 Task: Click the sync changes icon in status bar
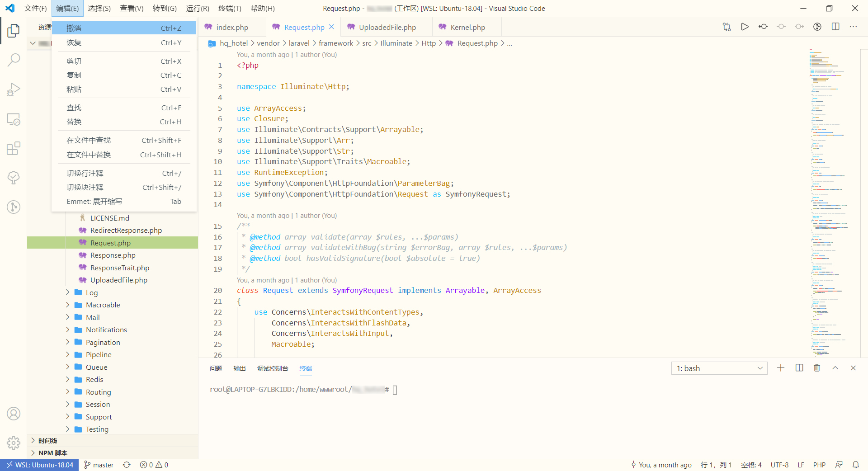[127, 465]
